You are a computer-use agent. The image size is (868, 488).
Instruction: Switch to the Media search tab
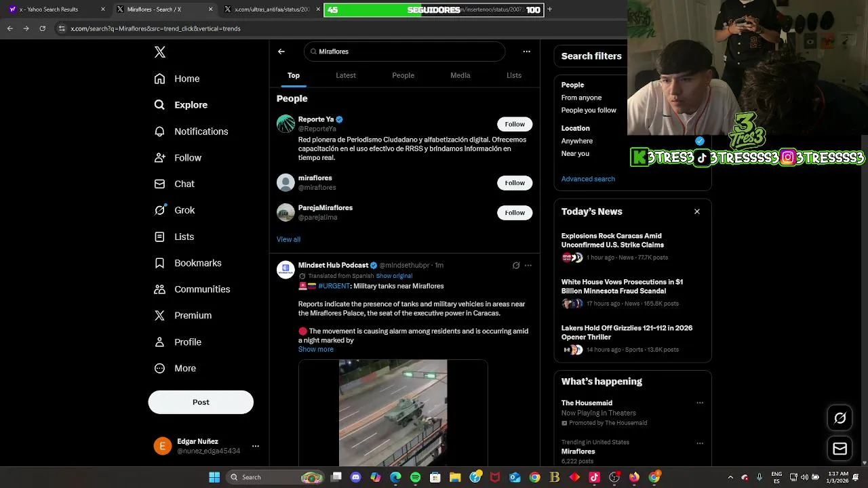(x=460, y=75)
